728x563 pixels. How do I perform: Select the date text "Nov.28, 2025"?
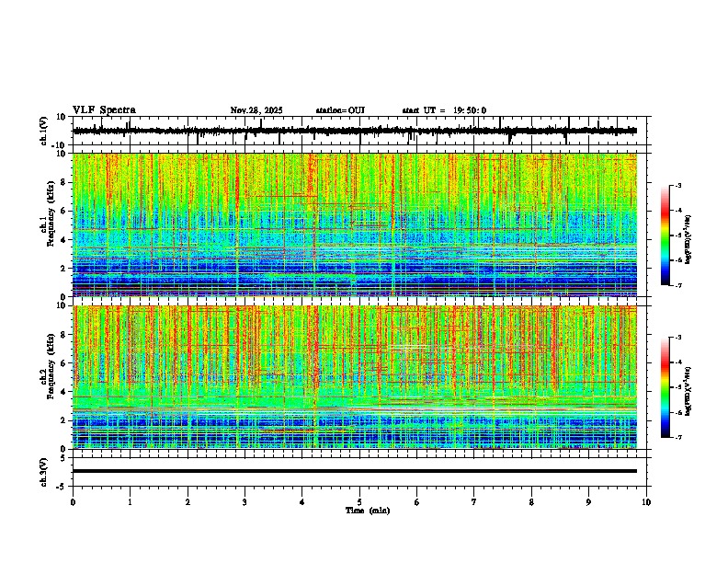[256, 110]
